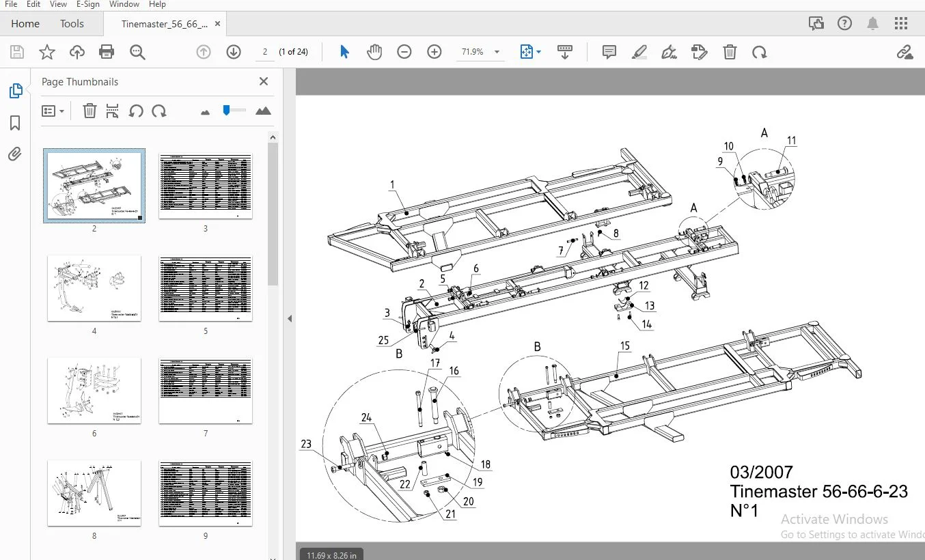925x560 pixels.
Task: Switch to the Home tab
Action: coord(25,24)
